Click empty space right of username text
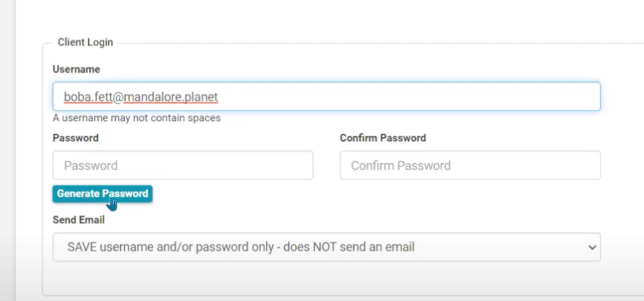644x301 pixels. click(418, 97)
